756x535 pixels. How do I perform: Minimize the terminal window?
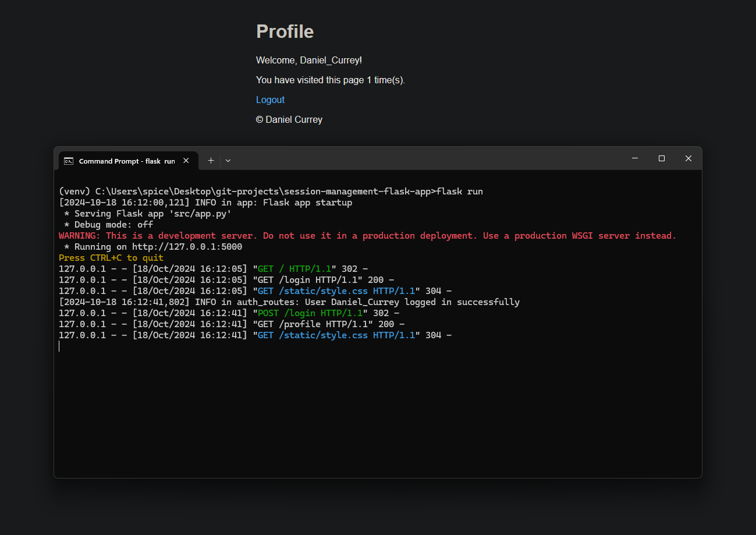(635, 158)
